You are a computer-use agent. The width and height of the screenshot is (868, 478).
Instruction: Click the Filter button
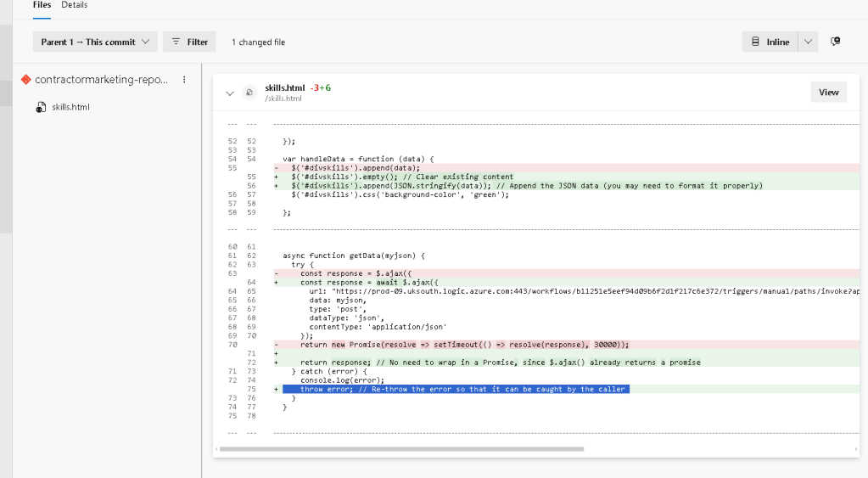(x=189, y=42)
